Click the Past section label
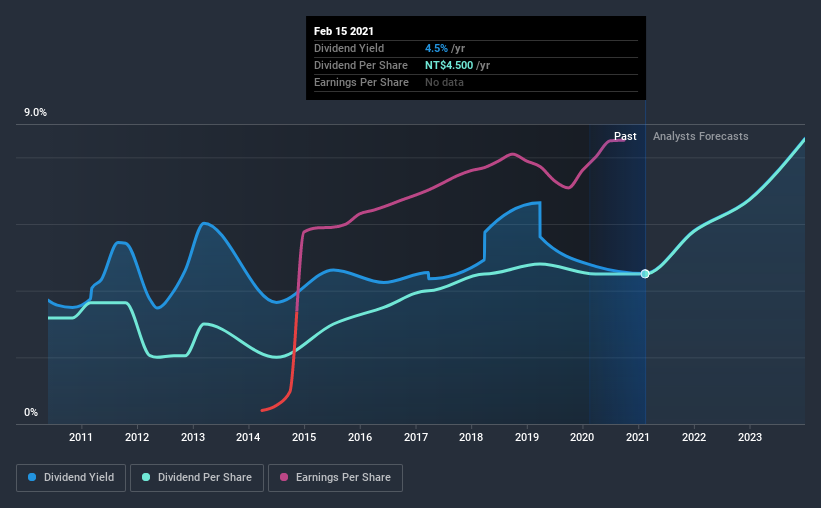The height and width of the screenshot is (508, 821). (x=625, y=136)
